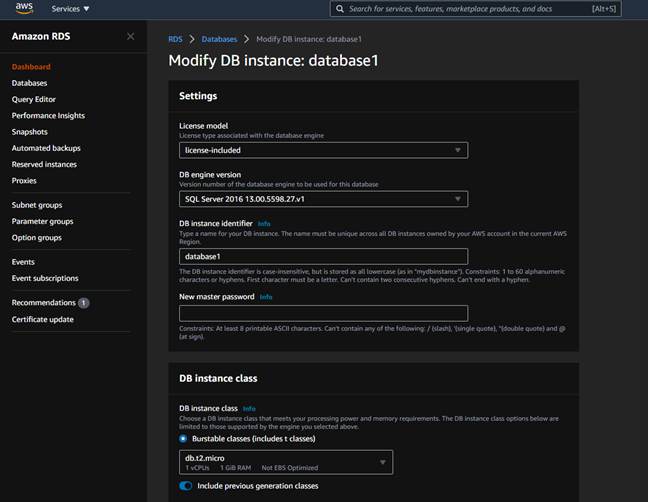
Task: Click the Recommendations count badge
Action: [x=83, y=303]
